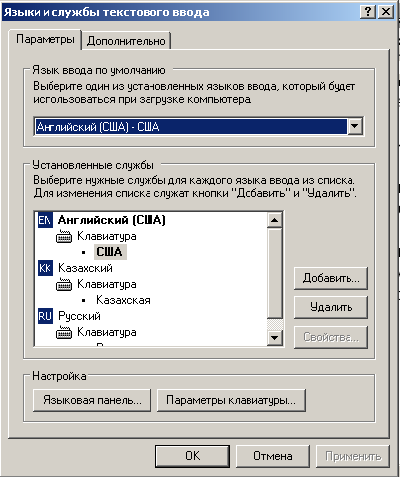Click the keyboard icon under Английский (США)
The height and width of the screenshot is (477, 400).
pyautogui.click(x=64, y=236)
